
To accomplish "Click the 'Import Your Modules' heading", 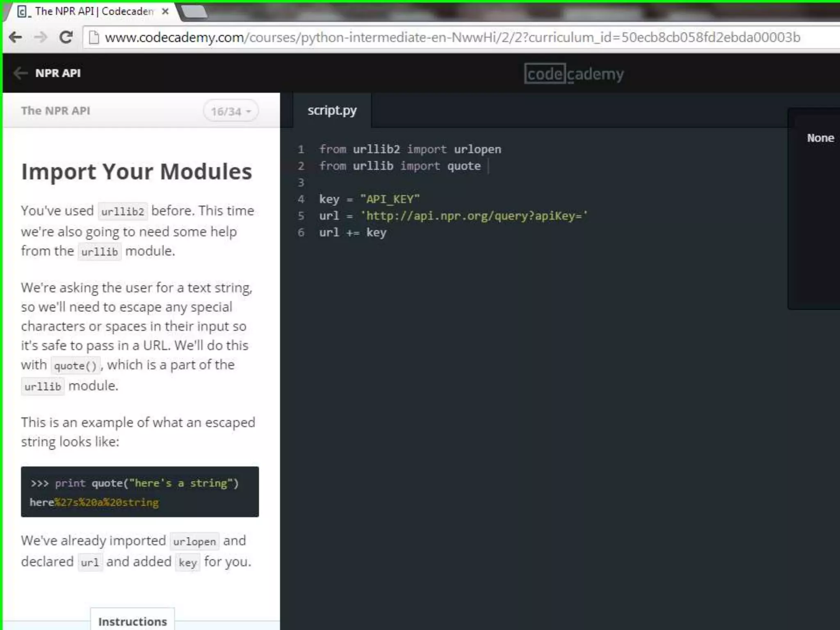I will click(137, 171).
